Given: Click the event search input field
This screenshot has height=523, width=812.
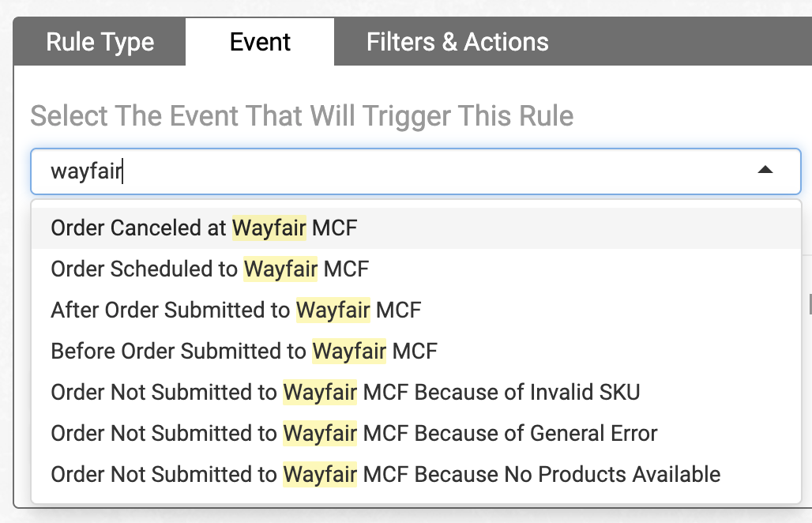Looking at the screenshot, I should 395,171.
